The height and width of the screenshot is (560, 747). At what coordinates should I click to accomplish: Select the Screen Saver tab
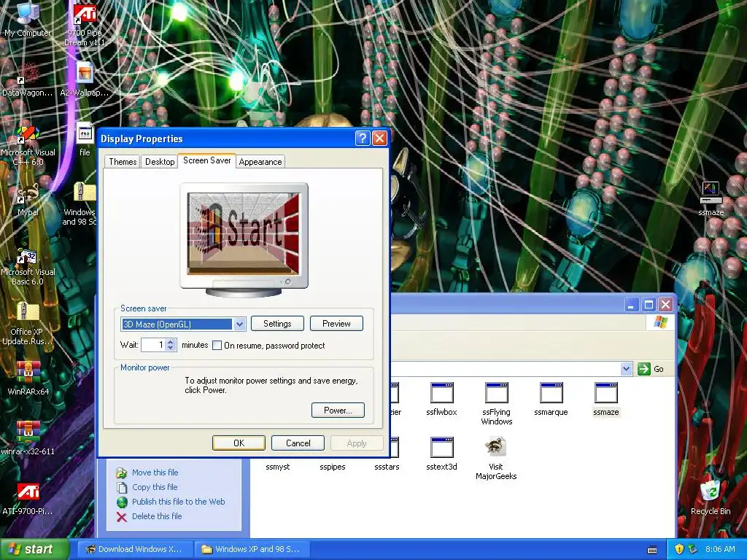pos(206,160)
